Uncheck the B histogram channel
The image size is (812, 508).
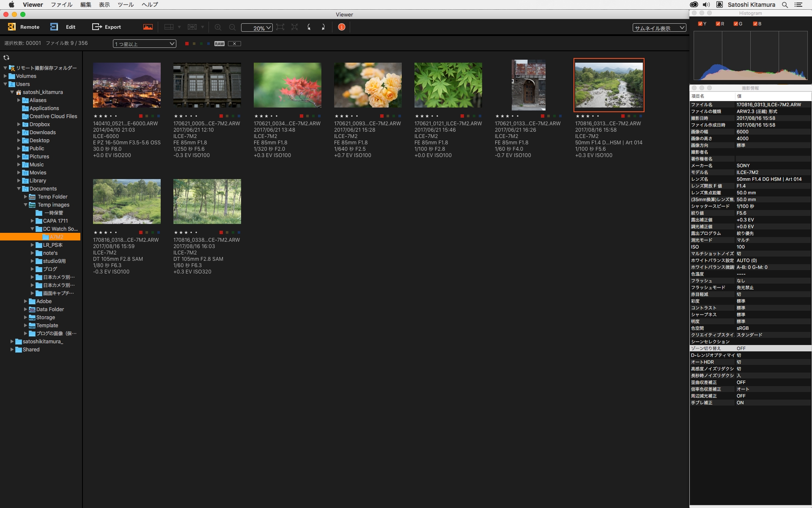point(755,24)
